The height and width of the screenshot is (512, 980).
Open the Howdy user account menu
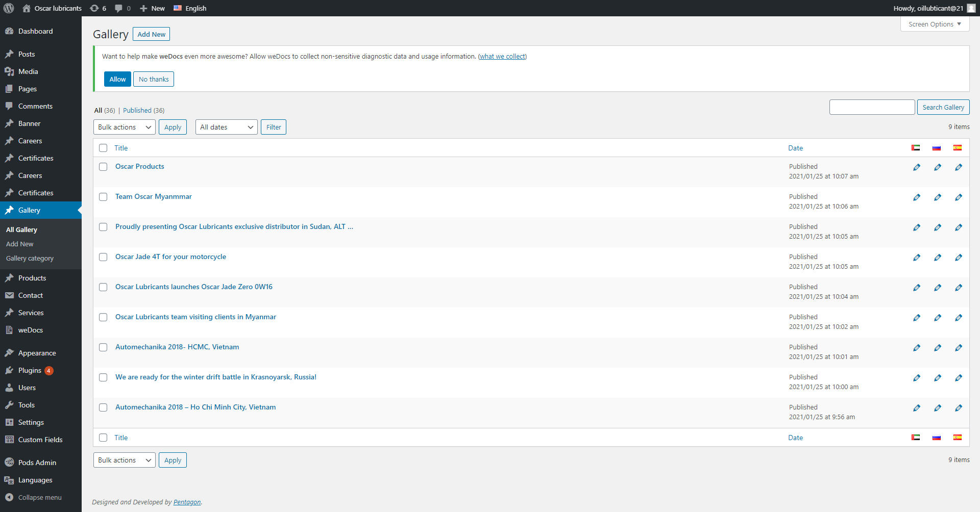point(934,8)
